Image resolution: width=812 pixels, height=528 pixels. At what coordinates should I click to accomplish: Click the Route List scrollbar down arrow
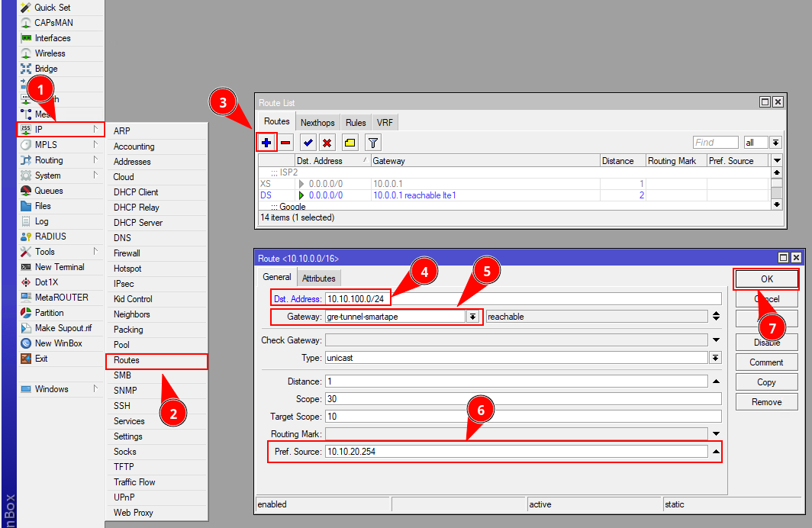click(776, 204)
